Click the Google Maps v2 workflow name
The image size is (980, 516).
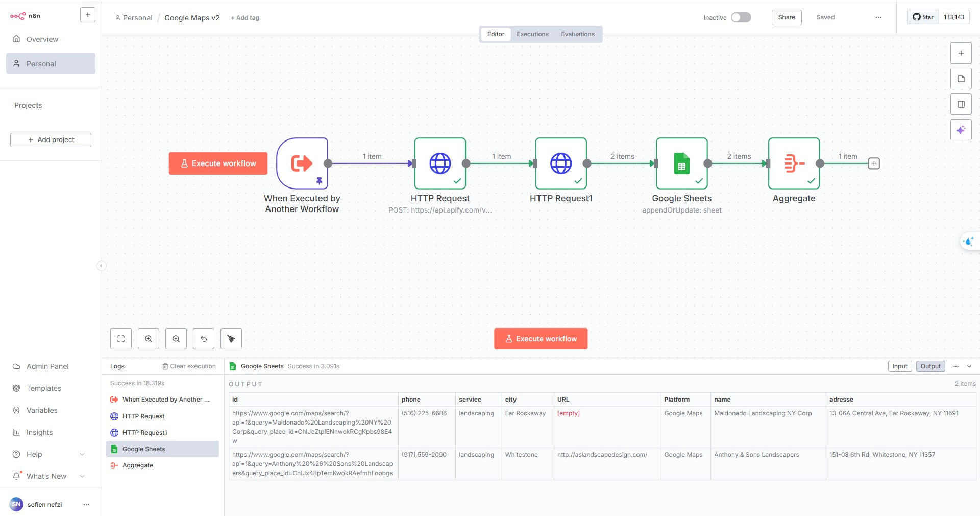click(x=192, y=18)
